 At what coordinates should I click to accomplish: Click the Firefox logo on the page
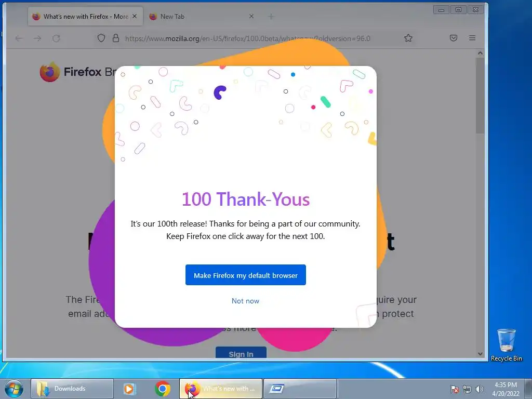click(x=49, y=72)
